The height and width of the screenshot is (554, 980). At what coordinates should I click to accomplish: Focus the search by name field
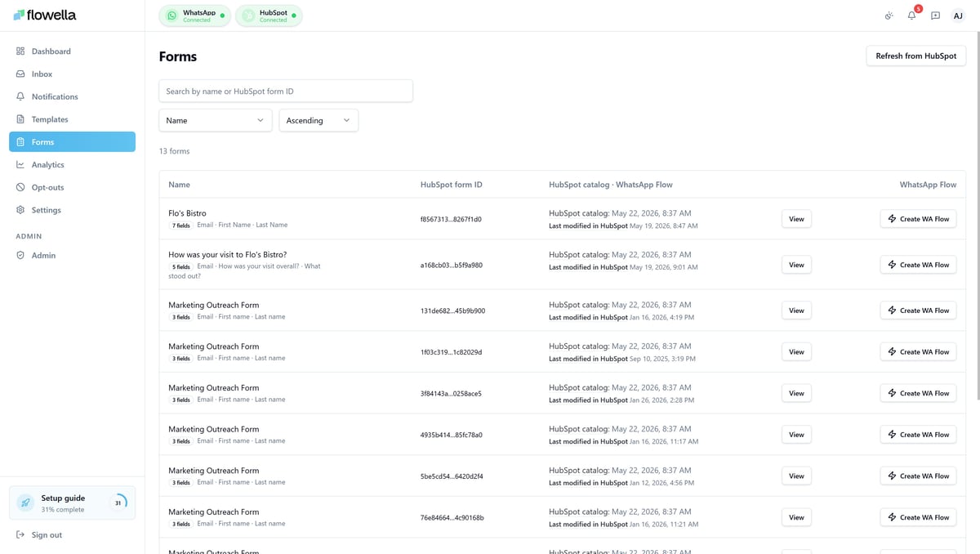[286, 91]
